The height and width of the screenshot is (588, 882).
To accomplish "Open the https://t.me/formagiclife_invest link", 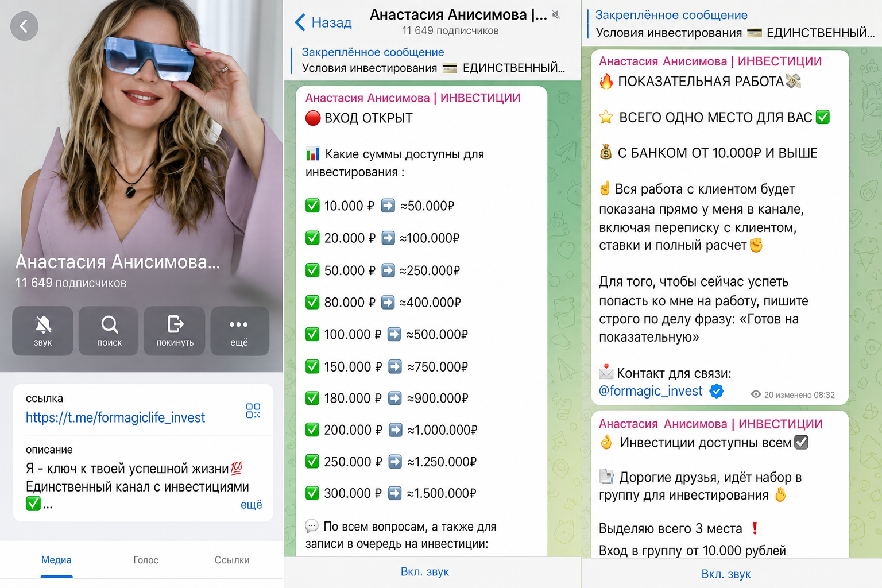I will point(115,417).
